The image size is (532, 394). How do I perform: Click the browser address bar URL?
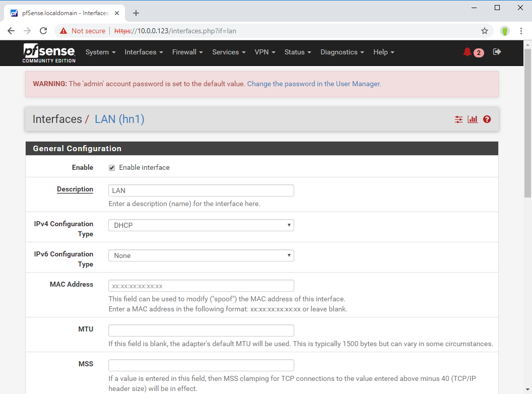(x=175, y=31)
